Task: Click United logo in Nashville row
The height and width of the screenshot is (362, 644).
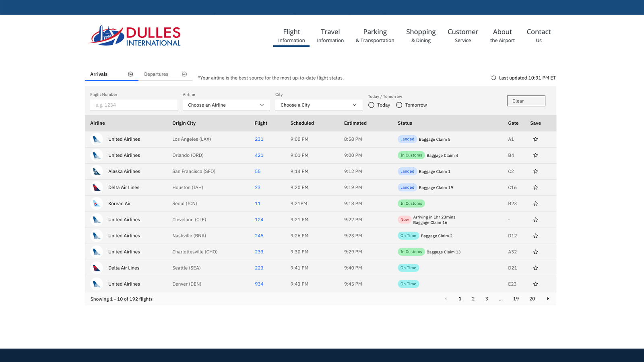Action: (97, 236)
